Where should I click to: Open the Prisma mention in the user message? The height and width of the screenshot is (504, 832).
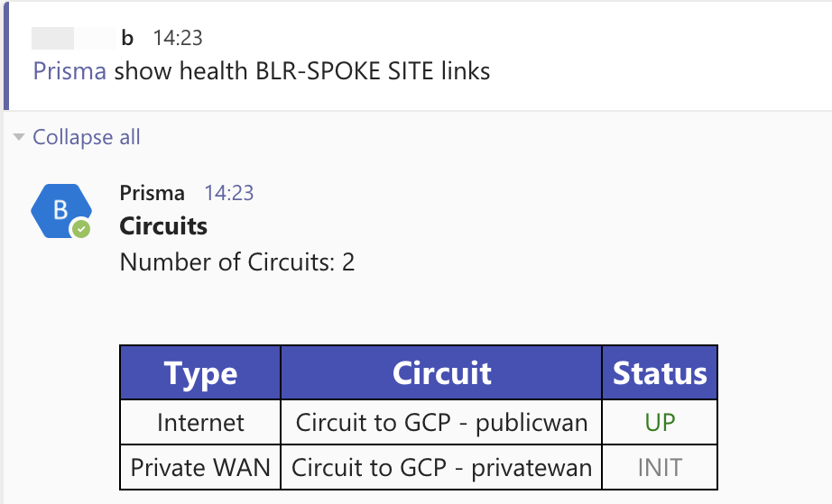[69, 71]
